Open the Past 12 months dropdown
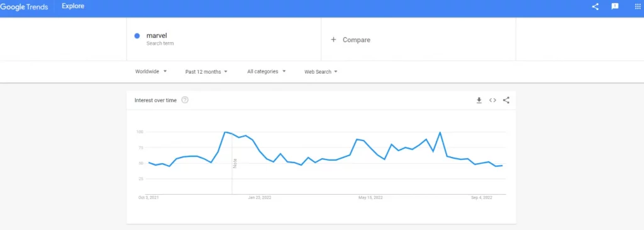The width and height of the screenshot is (644, 230). (x=206, y=72)
